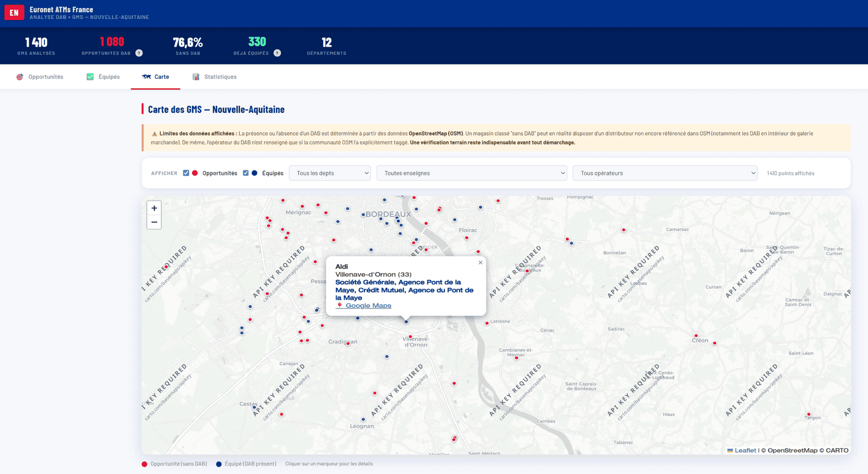Click the red marker near Camblanes-et-Meynac
868x474 pixels.
pyautogui.click(x=516, y=358)
